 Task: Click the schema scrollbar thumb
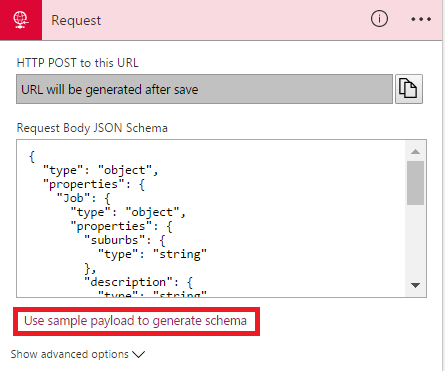(415, 183)
